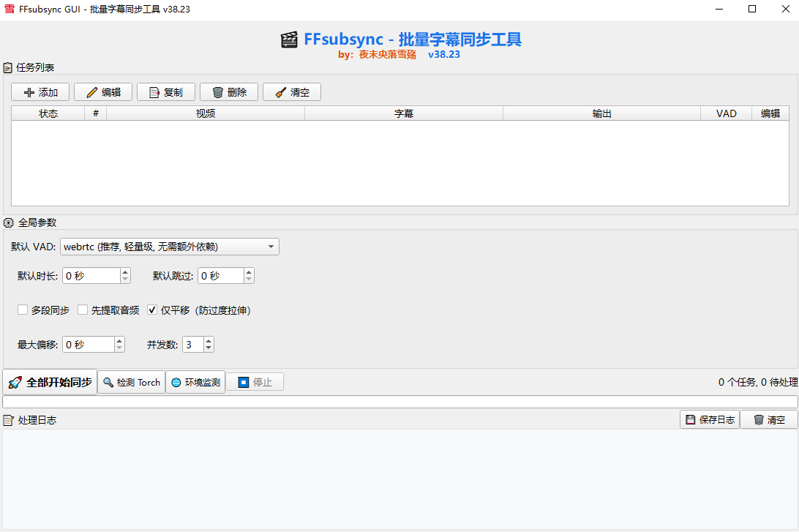The width and height of the screenshot is (799, 532).
Task: Click the 删除 trash button
Action: 229,92
